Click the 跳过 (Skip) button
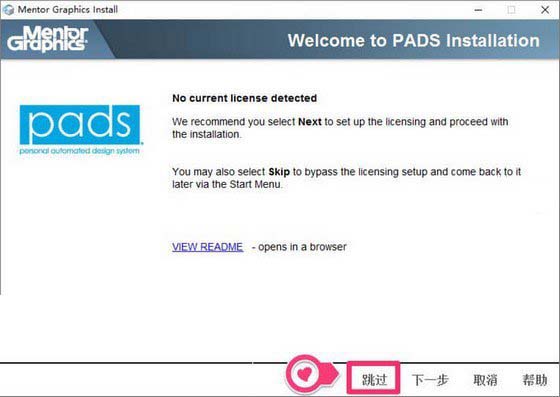 click(x=374, y=379)
